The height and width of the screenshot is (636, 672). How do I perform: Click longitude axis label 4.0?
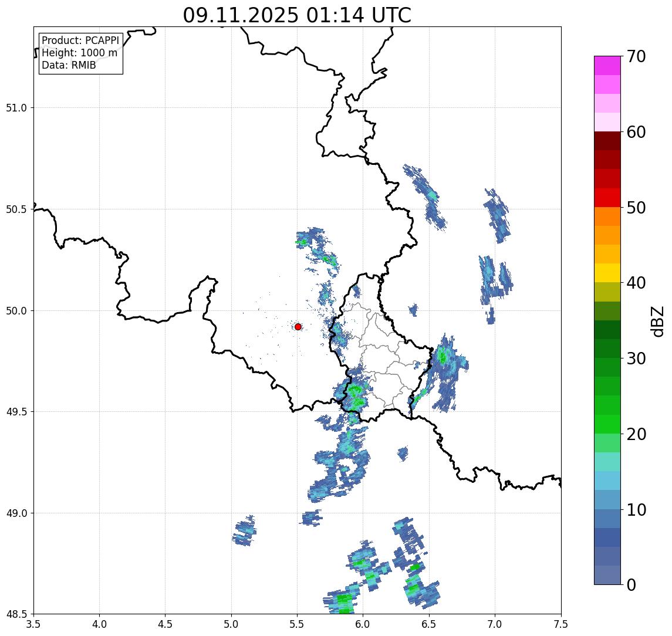[99, 624]
